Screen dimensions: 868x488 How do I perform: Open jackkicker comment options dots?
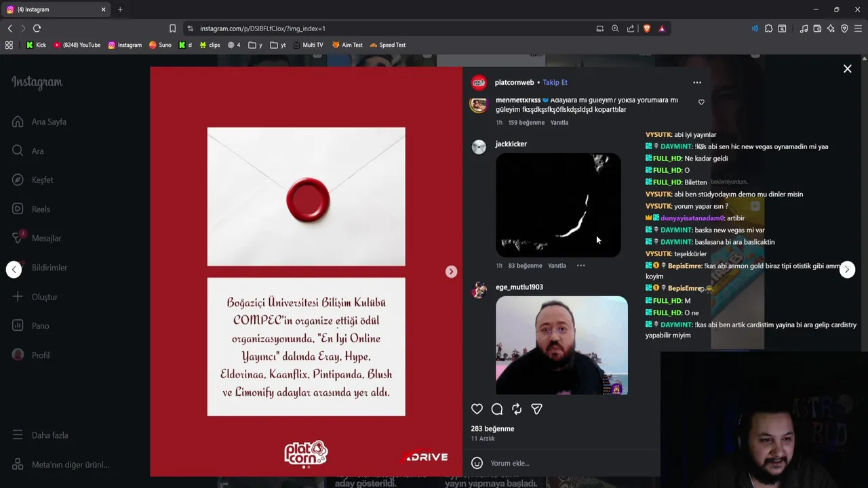click(580, 266)
